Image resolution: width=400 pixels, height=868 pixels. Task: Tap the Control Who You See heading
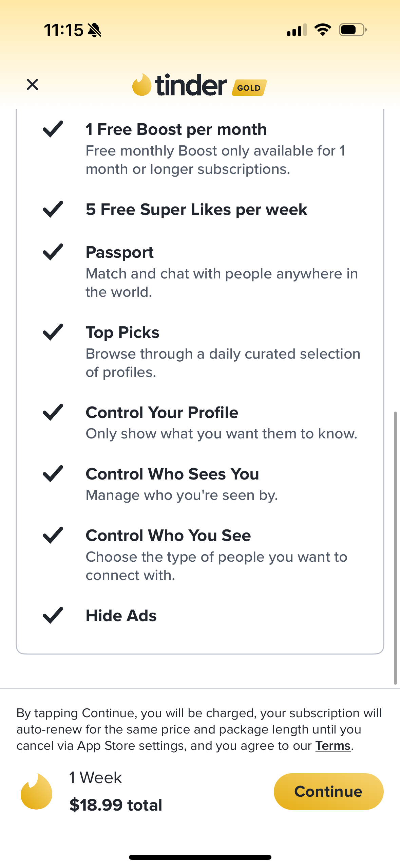[x=168, y=536]
